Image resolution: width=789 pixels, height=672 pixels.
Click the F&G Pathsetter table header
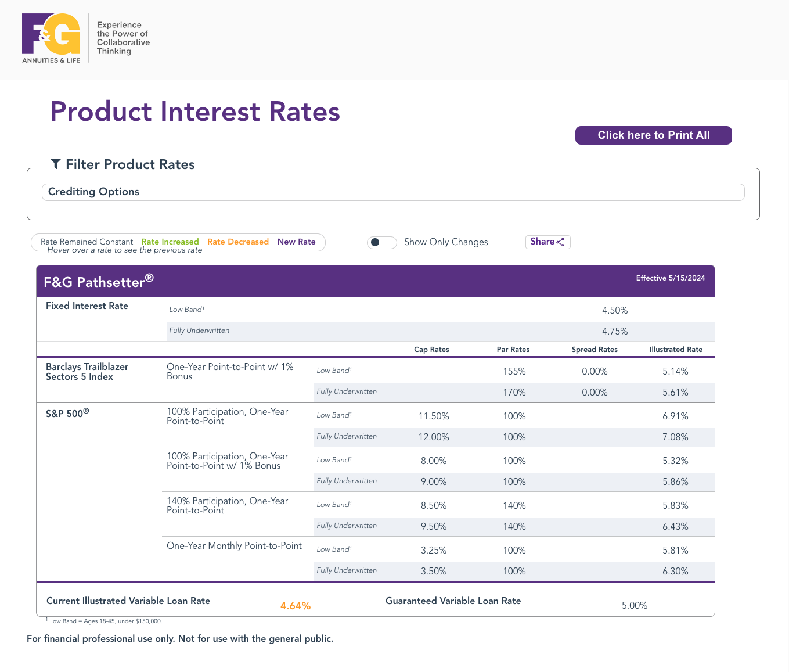[375, 281]
